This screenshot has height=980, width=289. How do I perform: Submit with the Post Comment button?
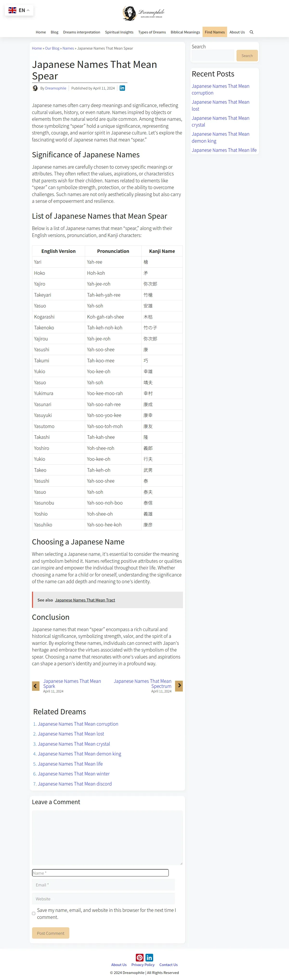51,933
